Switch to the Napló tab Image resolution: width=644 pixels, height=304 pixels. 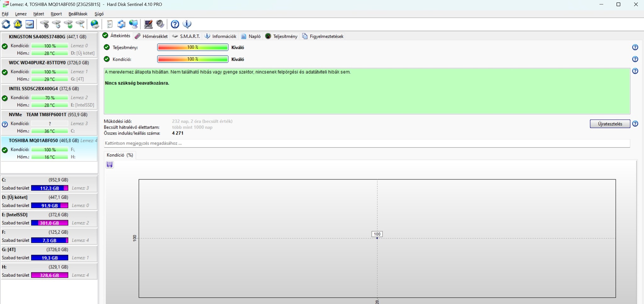point(251,36)
